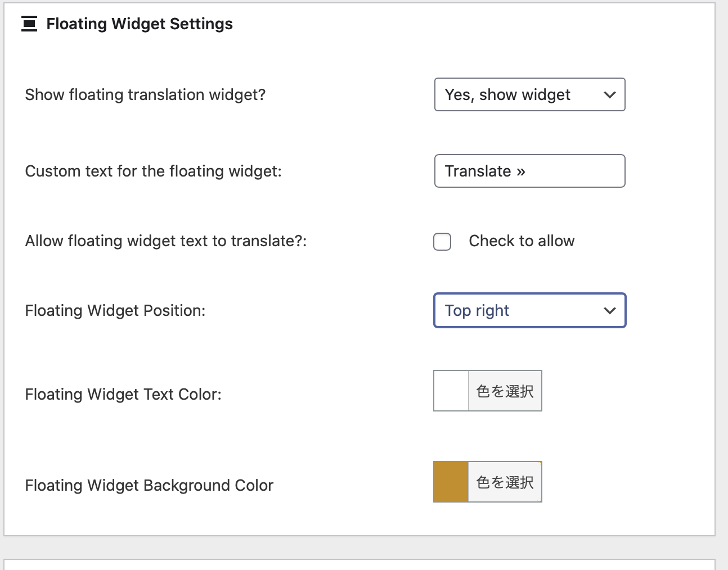This screenshot has width=728, height=570.
Task: Click the "Show floating translation widget?" label
Action: (145, 95)
